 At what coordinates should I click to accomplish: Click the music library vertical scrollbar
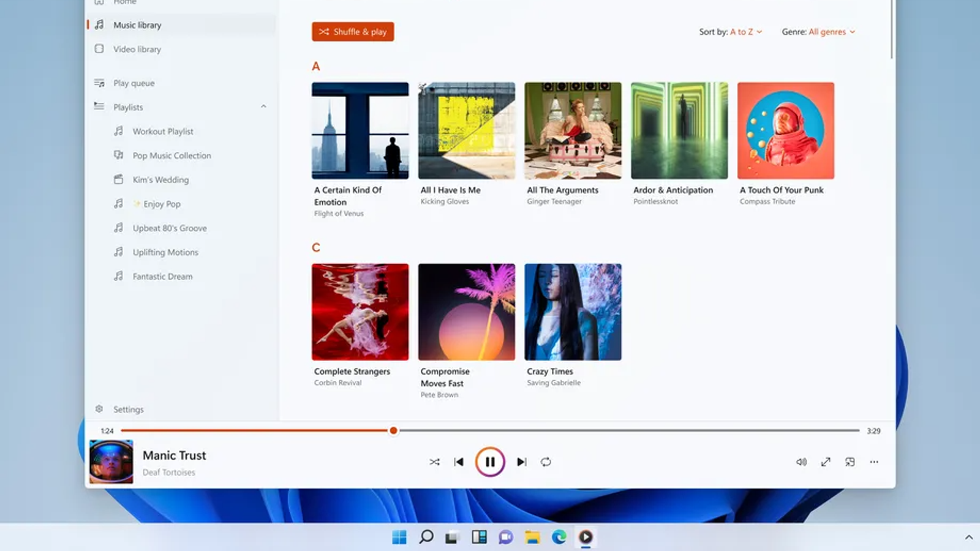(x=892, y=29)
